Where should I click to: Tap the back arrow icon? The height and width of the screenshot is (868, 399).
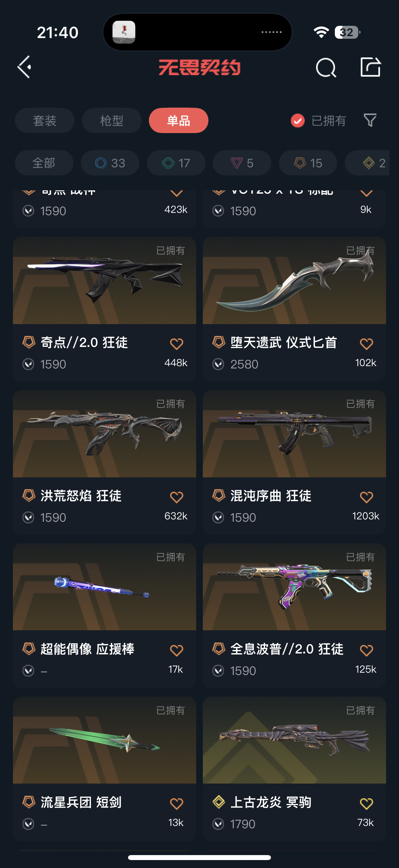[24, 67]
